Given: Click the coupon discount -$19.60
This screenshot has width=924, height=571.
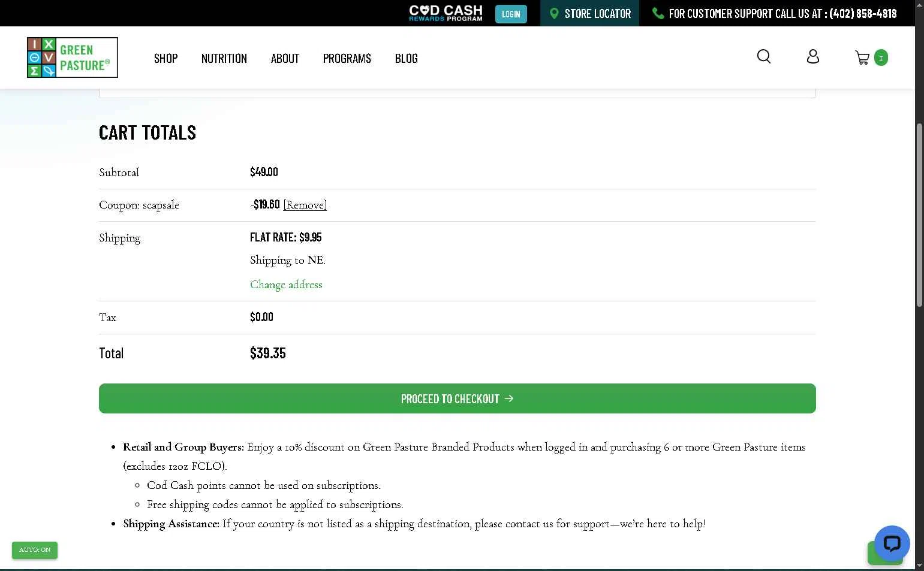Looking at the screenshot, I should point(265,204).
